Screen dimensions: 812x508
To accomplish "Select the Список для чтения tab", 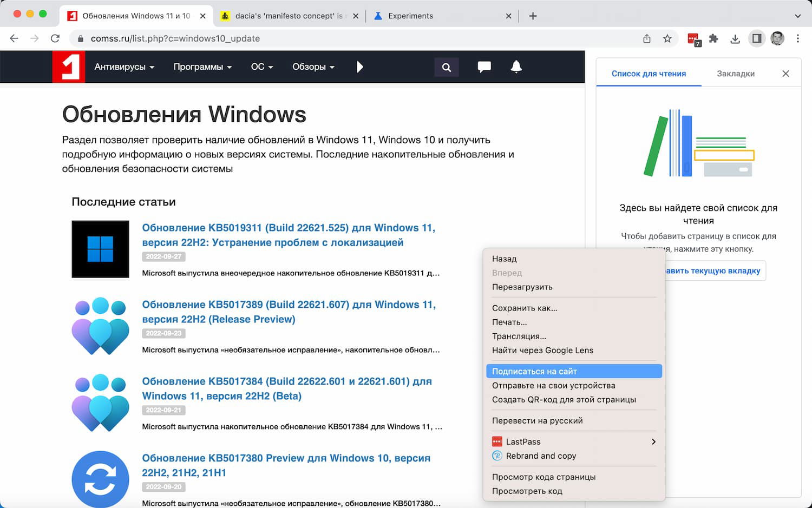I will pyautogui.click(x=649, y=74).
